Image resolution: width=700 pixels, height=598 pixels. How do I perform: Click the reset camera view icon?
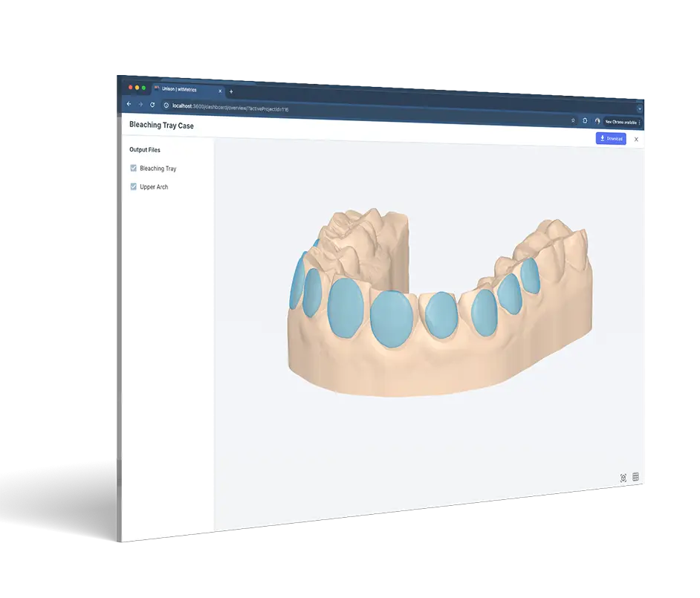[623, 478]
